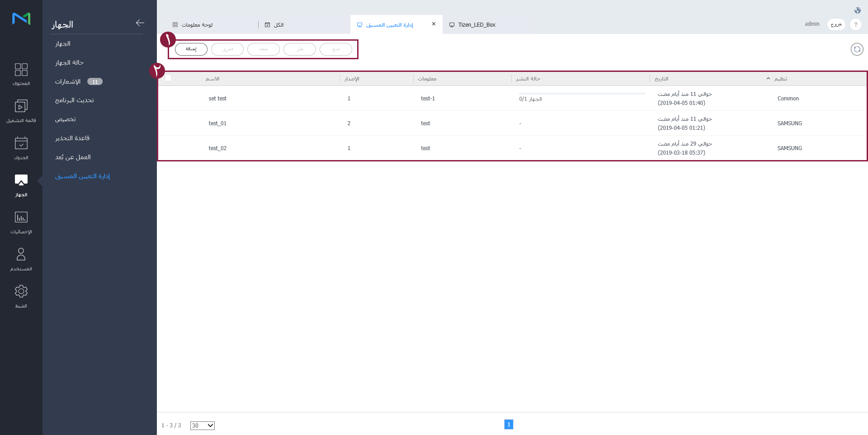
Task: Open قائمة التشغيل (Playlist) in sidebar
Action: (x=21, y=111)
